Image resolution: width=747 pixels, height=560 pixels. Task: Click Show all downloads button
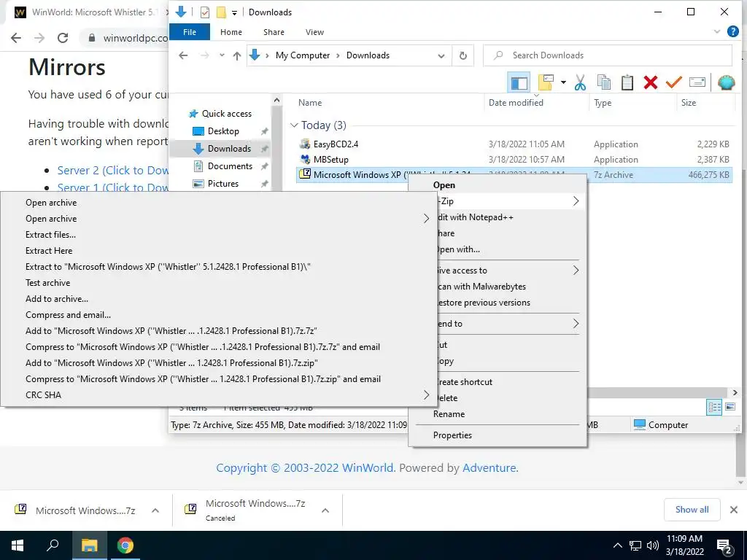click(x=692, y=510)
